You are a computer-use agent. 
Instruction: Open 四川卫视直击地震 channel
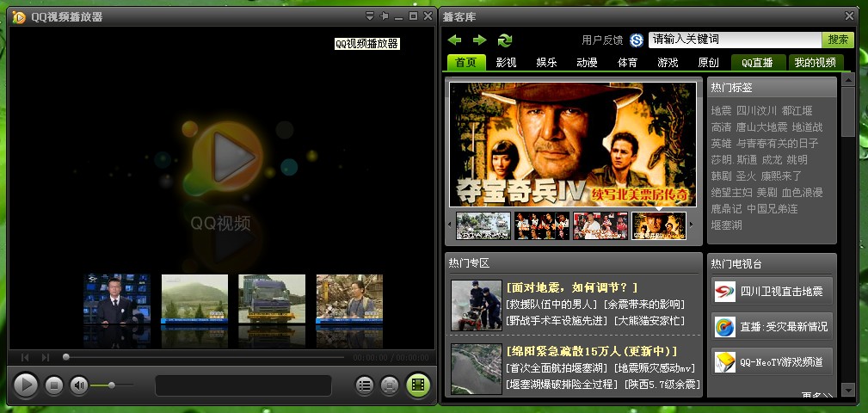[x=772, y=291]
